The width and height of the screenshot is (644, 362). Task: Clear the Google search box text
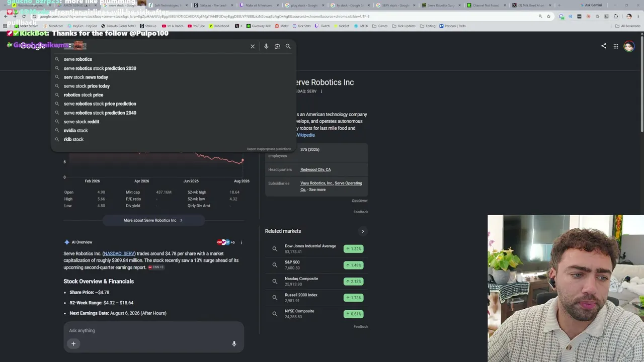(x=253, y=46)
